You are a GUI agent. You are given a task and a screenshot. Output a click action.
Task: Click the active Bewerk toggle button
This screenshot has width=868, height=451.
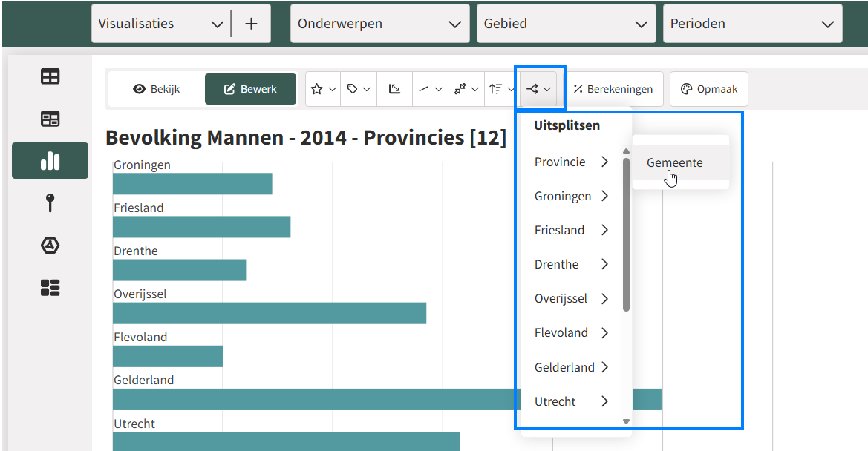click(250, 88)
